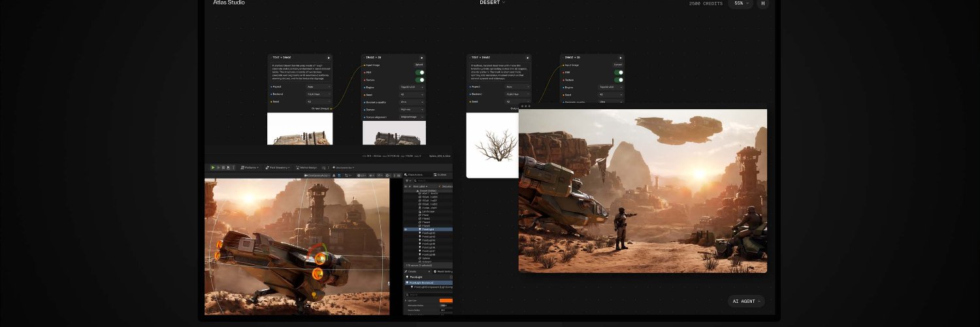Select the bunker 3D model preview
This screenshot has height=327, width=980.
[x=394, y=133]
